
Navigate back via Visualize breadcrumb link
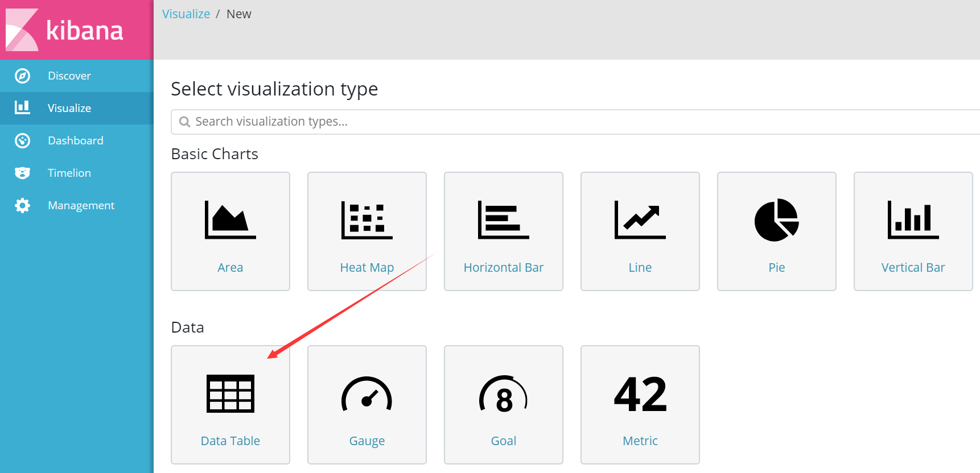click(186, 14)
